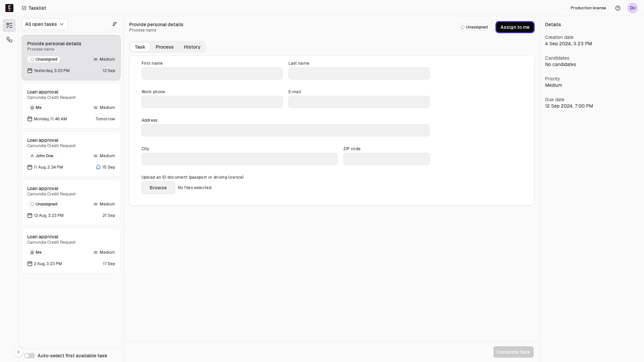The width and height of the screenshot is (644, 362).
Task: Open the DU user avatar menu
Action: 633,8
